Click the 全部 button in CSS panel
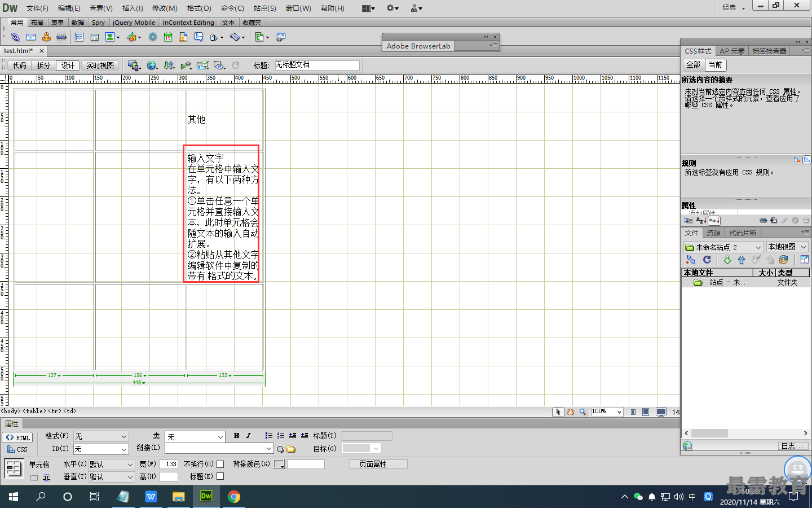 [693, 65]
